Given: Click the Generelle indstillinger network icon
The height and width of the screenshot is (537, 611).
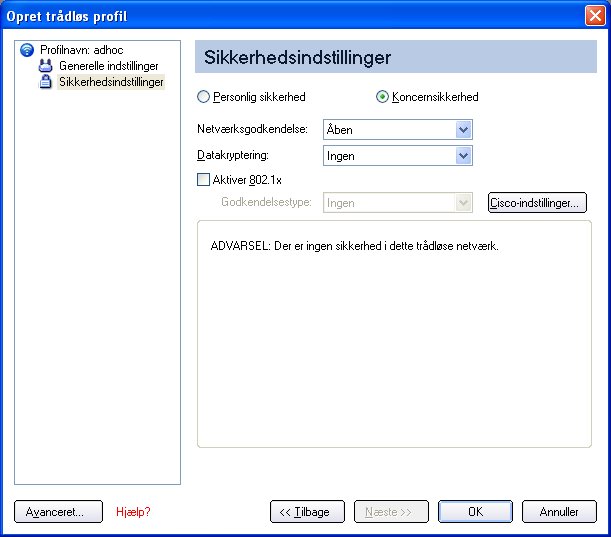Looking at the screenshot, I should 46,66.
